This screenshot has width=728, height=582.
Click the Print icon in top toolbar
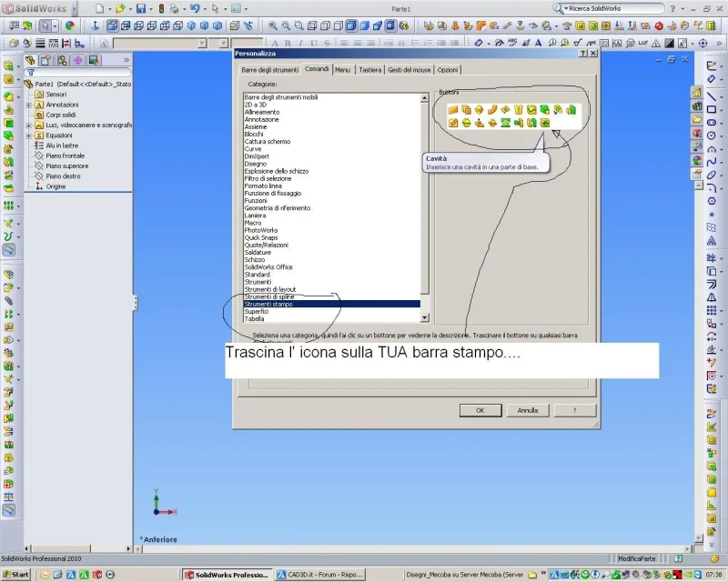pos(174,8)
